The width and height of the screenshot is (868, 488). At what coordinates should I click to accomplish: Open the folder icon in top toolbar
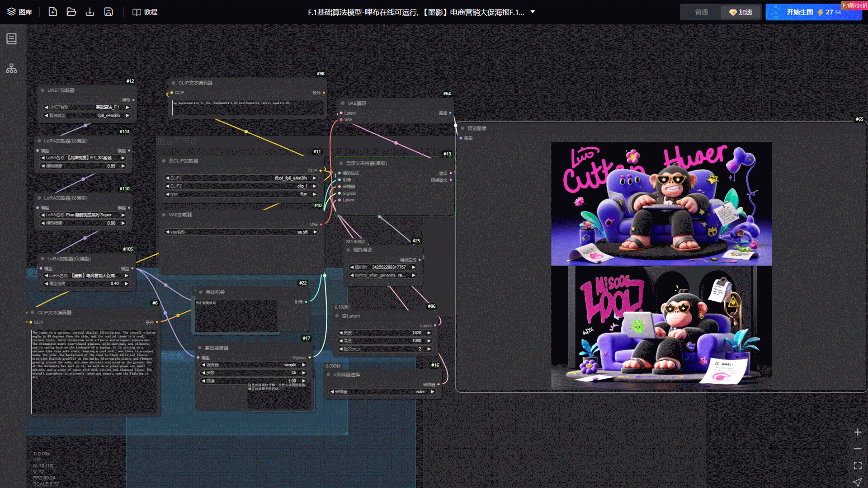(71, 12)
